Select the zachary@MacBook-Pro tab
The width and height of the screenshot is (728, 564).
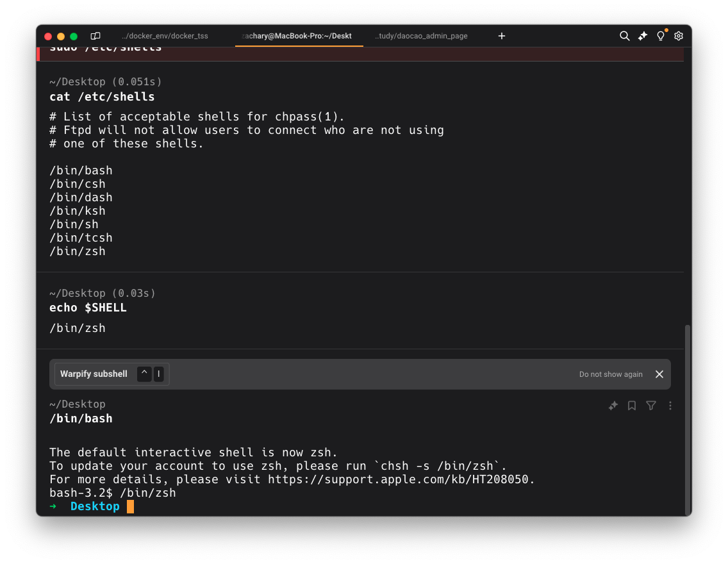pos(297,36)
